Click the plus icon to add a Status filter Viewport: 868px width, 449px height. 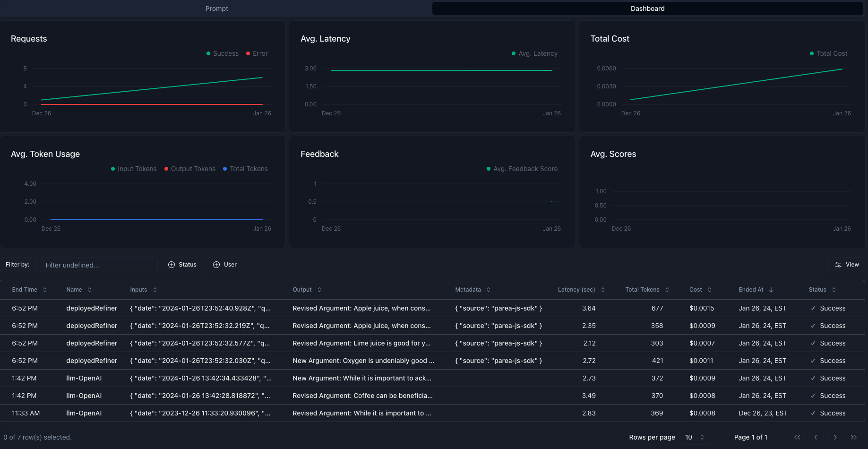point(171,264)
